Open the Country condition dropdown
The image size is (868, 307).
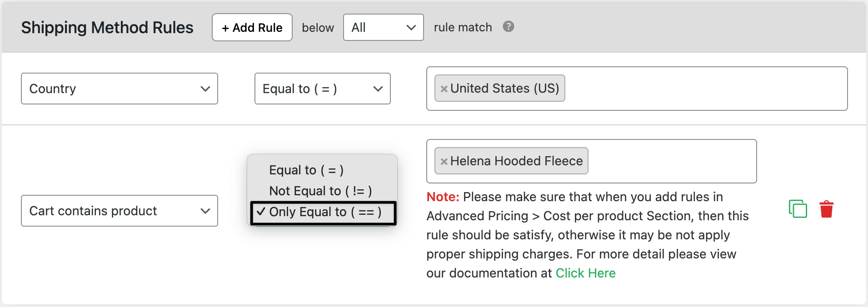(120, 89)
